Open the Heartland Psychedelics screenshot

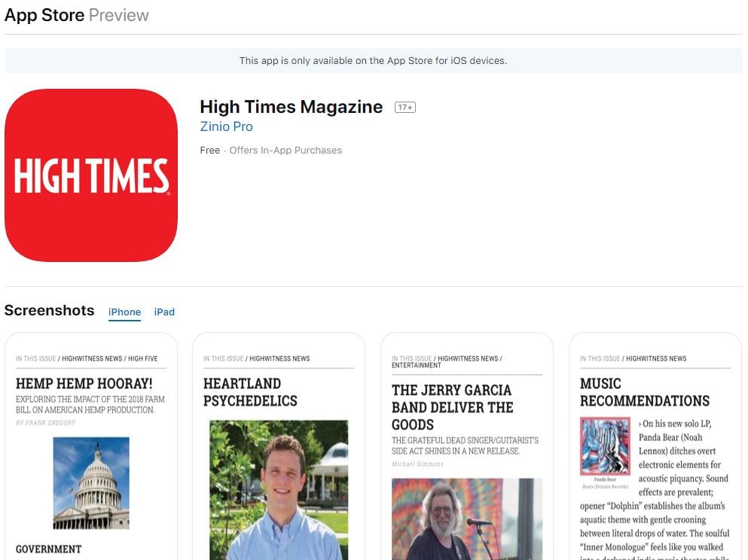279,446
